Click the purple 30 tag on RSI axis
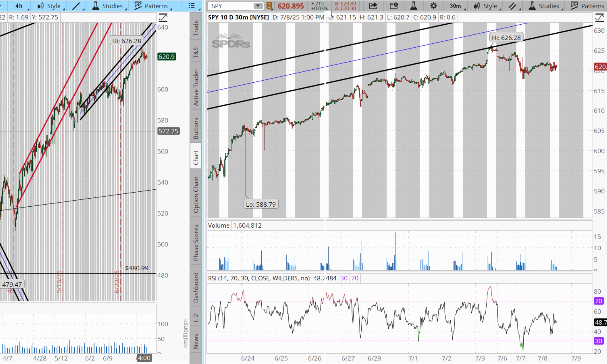The width and height of the screenshot is (607, 364). pyautogui.click(x=599, y=341)
